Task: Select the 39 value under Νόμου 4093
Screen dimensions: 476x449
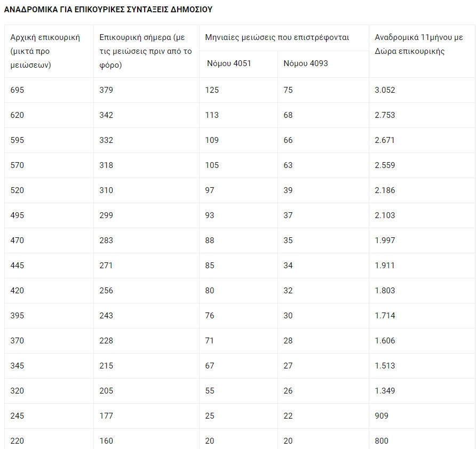Action: 288,190
